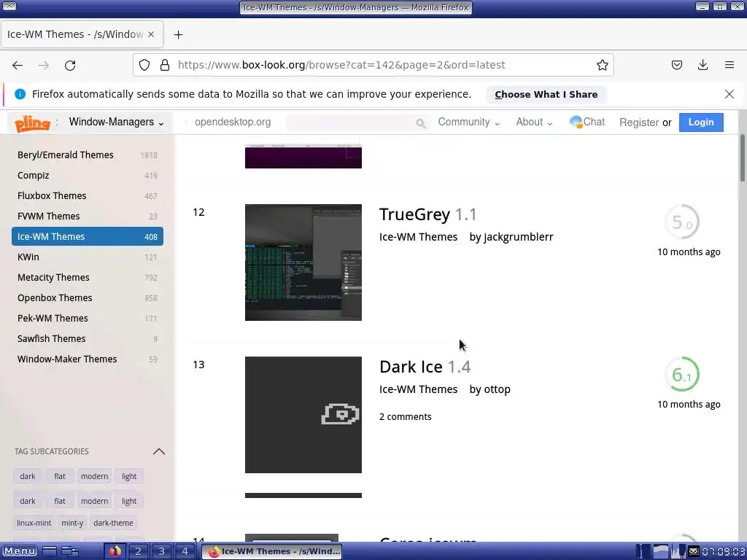The height and width of the screenshot is (560, 747).
Task: Click the TrueGrey preview thumbnail
Action: tap(303, 262)
